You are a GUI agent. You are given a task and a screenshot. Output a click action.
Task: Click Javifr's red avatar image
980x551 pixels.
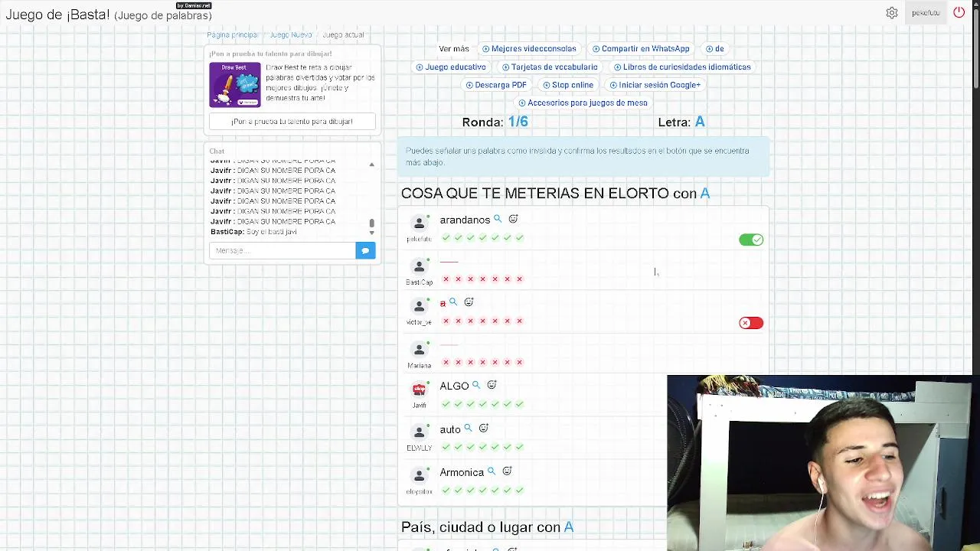[x=419, y=390]
